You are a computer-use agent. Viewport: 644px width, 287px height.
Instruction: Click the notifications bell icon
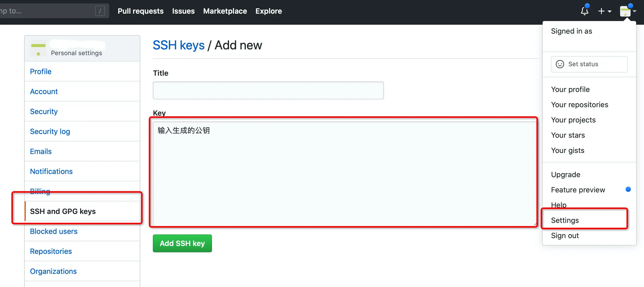pos(584,11)
